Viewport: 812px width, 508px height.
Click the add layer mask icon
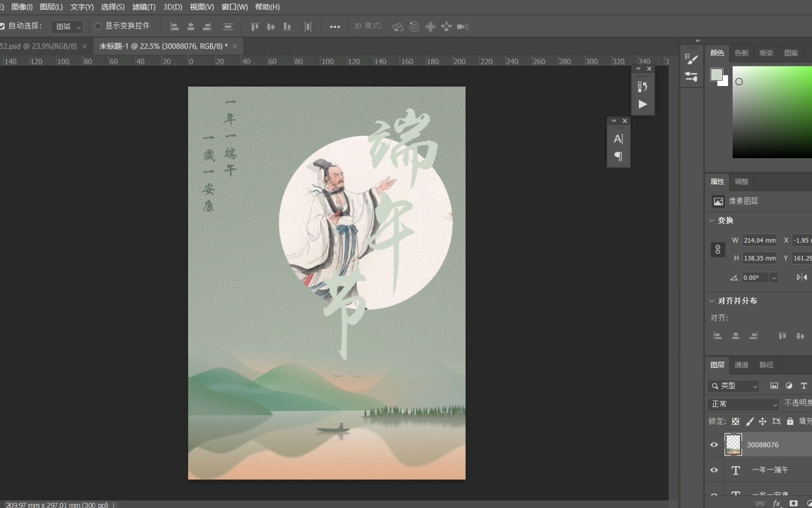click(x=794, y=503)
